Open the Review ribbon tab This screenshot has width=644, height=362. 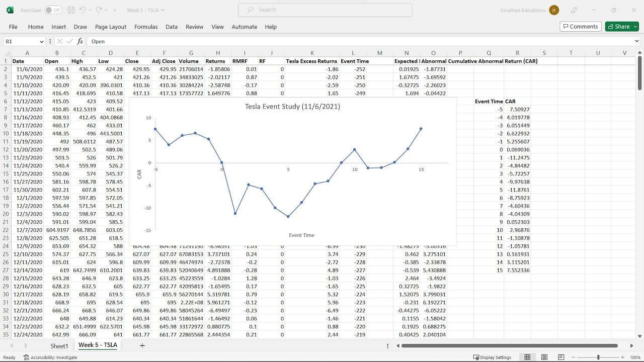[x=195, y=27]
